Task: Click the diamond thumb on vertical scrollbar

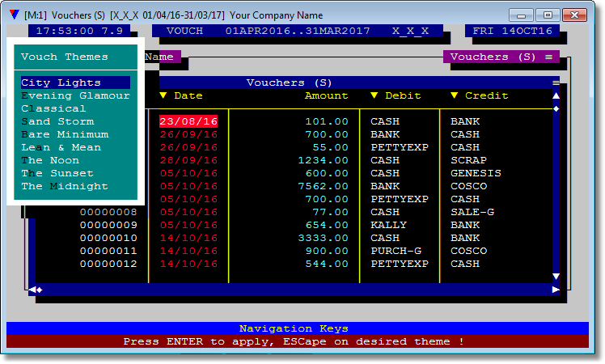Action: tap(556, 109)
